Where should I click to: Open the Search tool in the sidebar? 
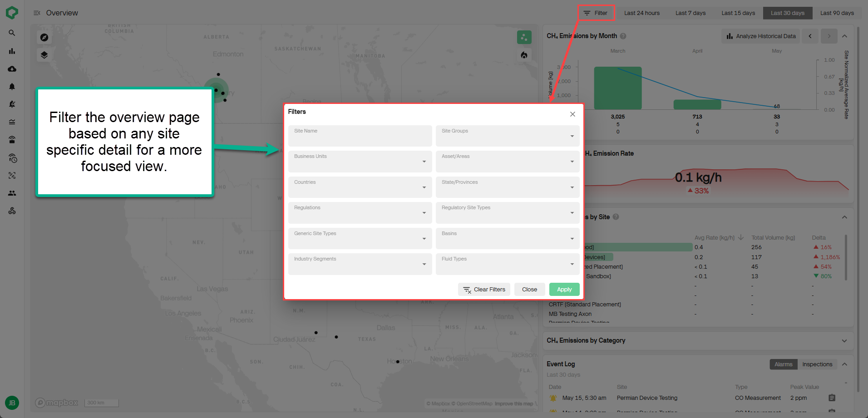click(12, 33)
